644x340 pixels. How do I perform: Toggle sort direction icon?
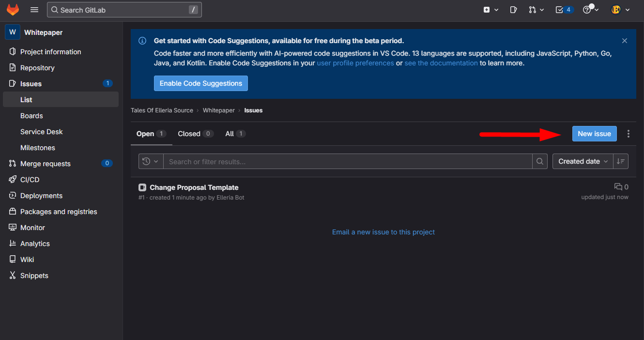[x=621, y=161]
